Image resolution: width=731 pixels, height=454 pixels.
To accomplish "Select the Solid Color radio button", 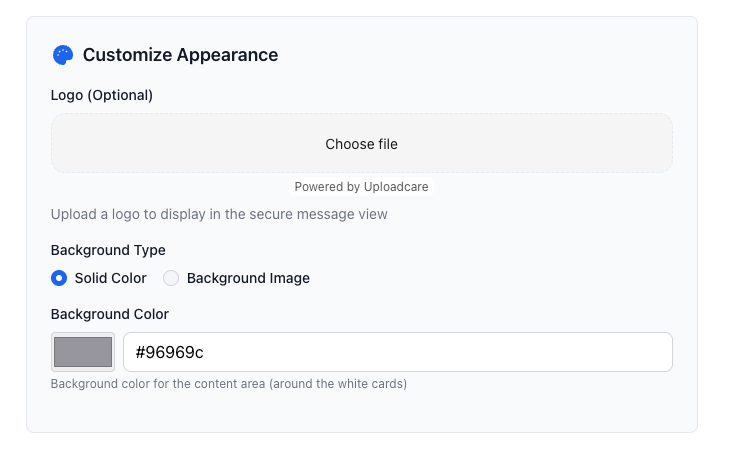I will point(59,278).
